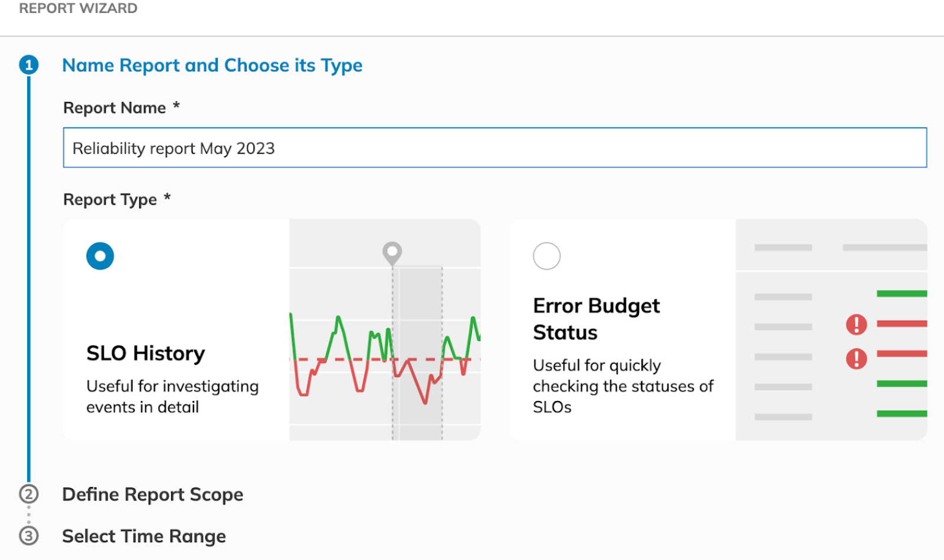Click the SLO History chart thumbnail
944x560 pixels.
click(385, 330)
